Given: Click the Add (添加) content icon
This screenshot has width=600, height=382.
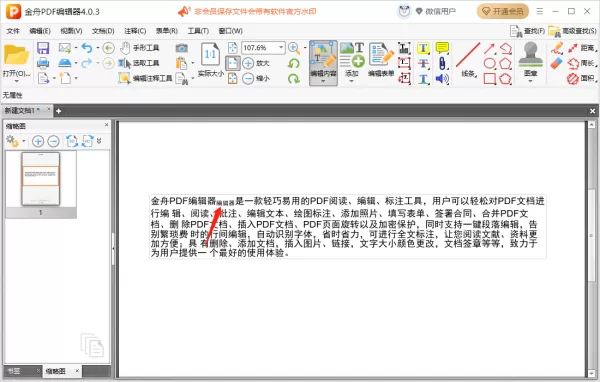Looking at the screenshot, I should click(352, 59).
